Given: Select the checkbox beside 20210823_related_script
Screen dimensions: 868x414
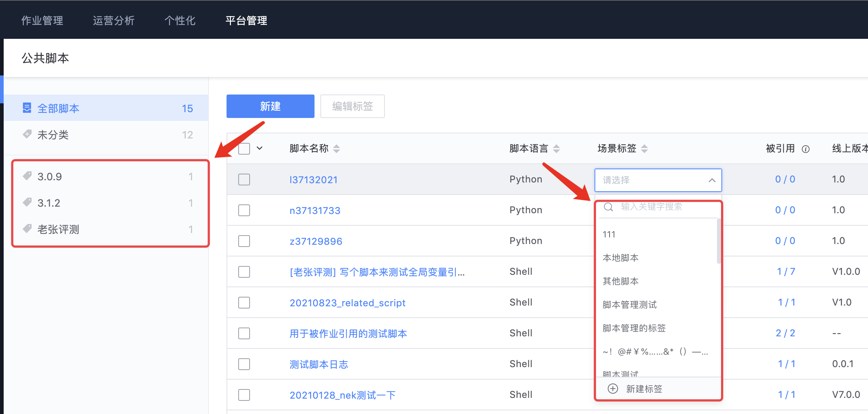Looking at the screenshot, I should coord(244,302).
